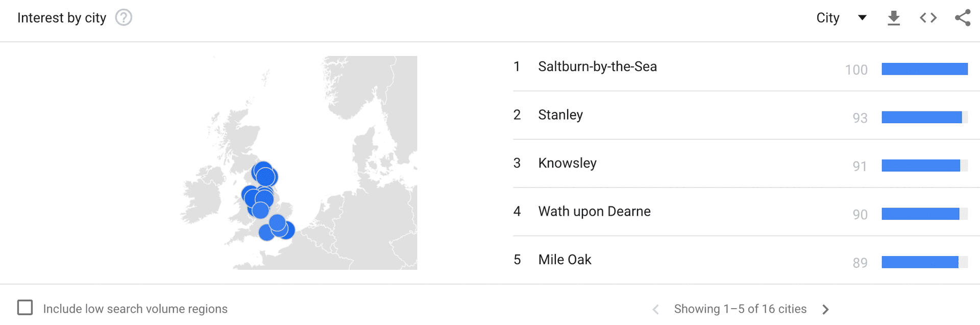This screenshot has width=980, height=325.
Task: Click the Stanley 93 interest bar
Action: tap(921, 118)
